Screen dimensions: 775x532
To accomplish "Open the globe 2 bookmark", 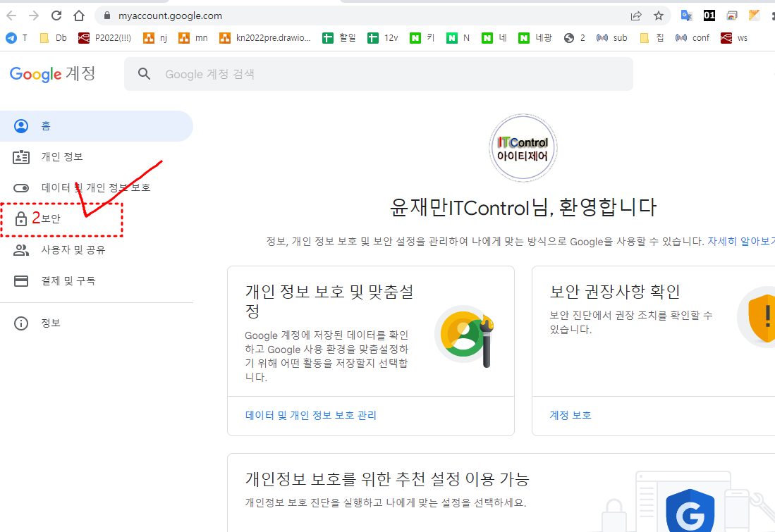I will 574,37.
